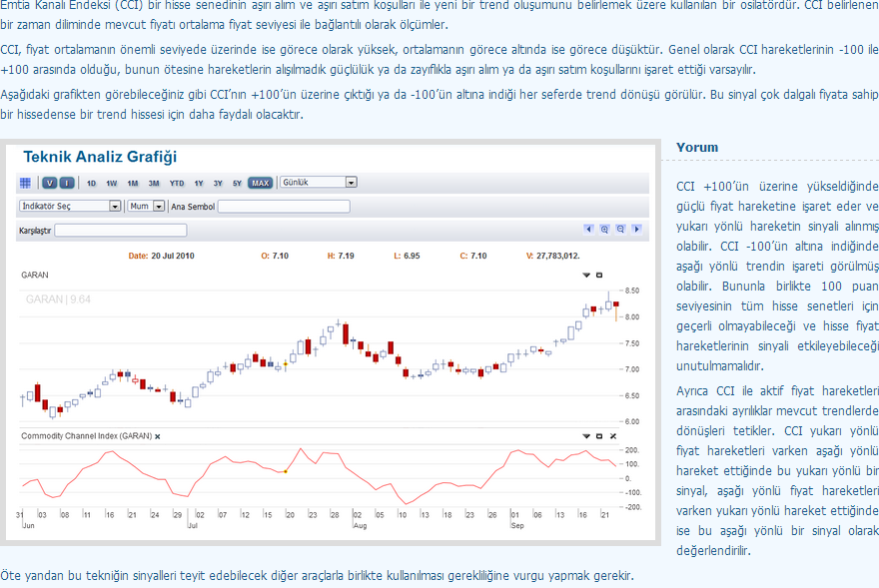Viewport: 879px width, 588px height.
Task: Zoom out of the chart
Action: pos(620,229)
